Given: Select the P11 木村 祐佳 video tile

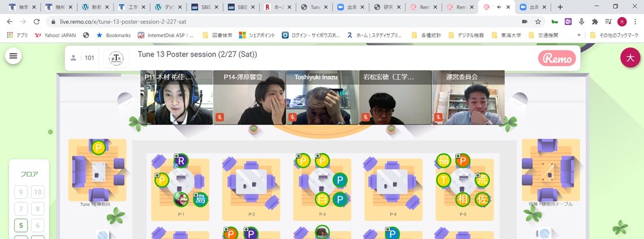Looking at the screenshot, I should coord(176,98).
